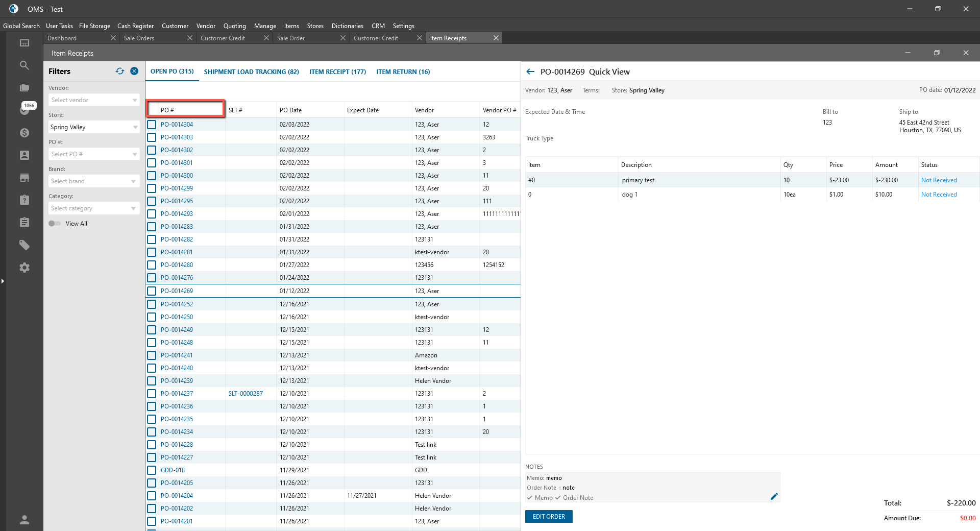Click the dollar sign sidebar icon
The height and width of the screenshot is (531, 980).
pos(24,133)
